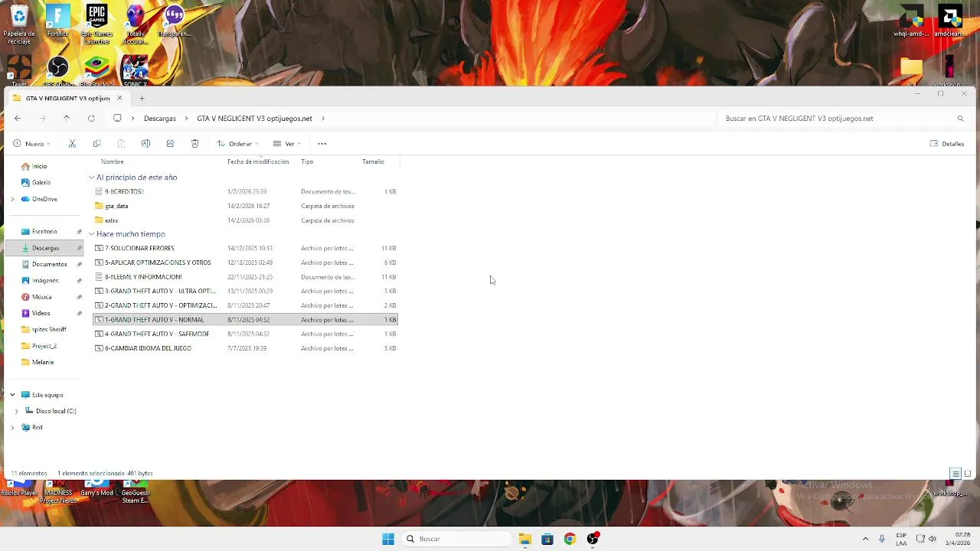980x551 pixels.
Task: Refresh the current folder view
Action: (x=91, y=119)
